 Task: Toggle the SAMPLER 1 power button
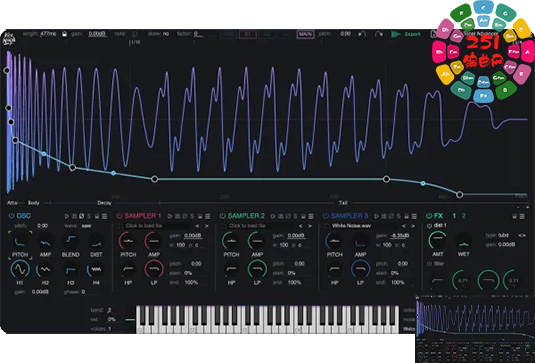pyautogui.click(x=119, y=216)
